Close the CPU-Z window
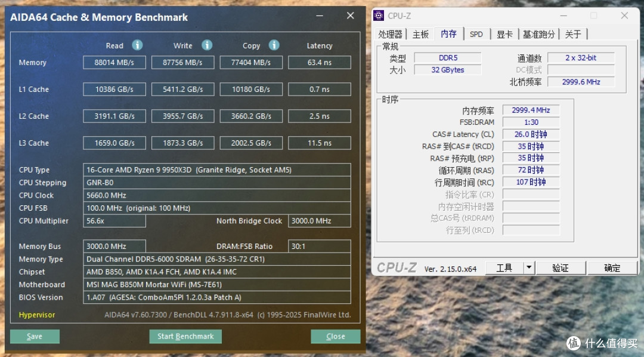 coord(624,16)
